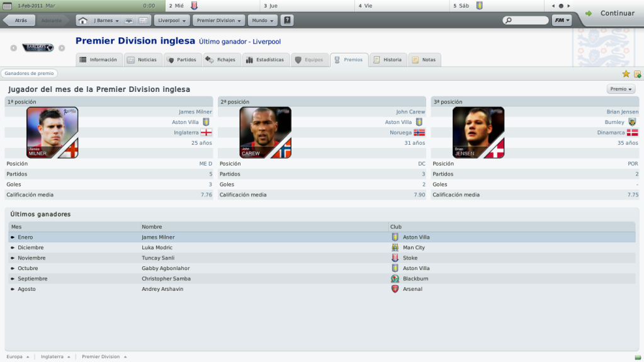Click the add note icon beside the star
The image size is (644, 362).
click(638, 74)
